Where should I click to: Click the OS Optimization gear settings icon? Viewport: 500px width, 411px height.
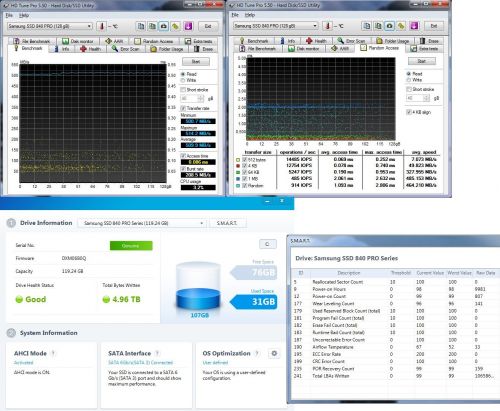[274, 353]
